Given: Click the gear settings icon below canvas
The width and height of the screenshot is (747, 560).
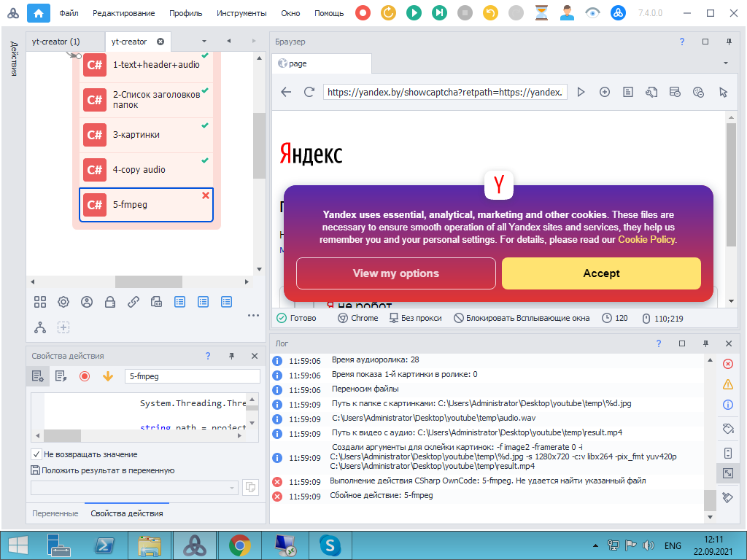Looking at the screenshot, I should [x=63, y=302].
